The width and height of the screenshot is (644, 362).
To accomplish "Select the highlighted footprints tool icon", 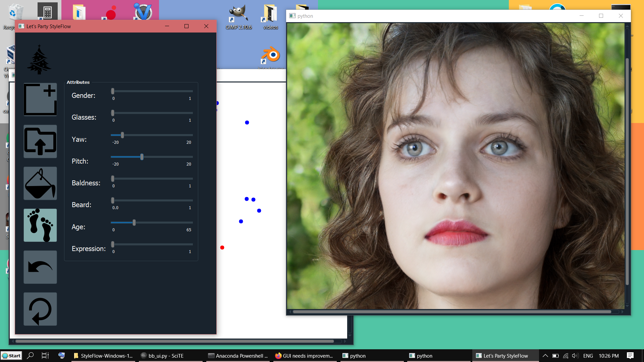I will [40, 225].
